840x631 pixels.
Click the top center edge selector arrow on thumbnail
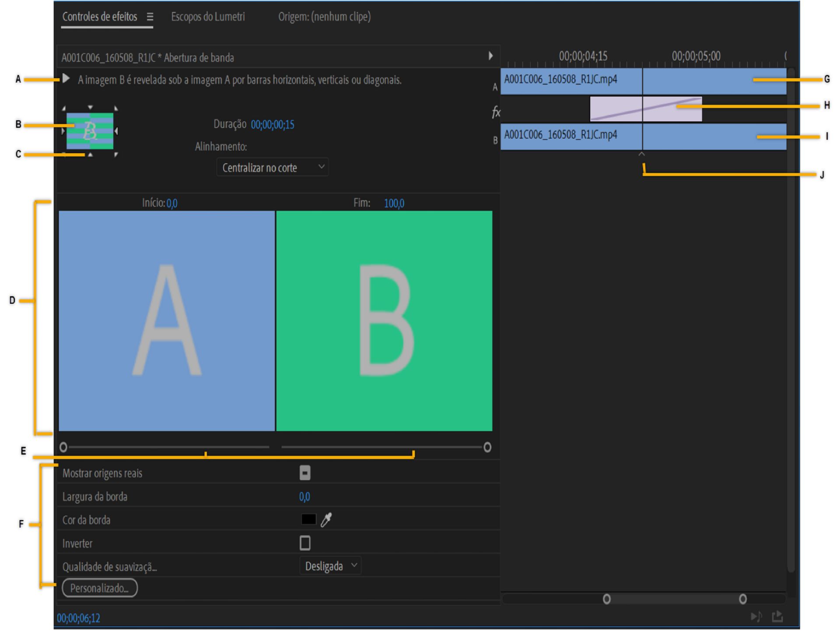pos(90,107)
